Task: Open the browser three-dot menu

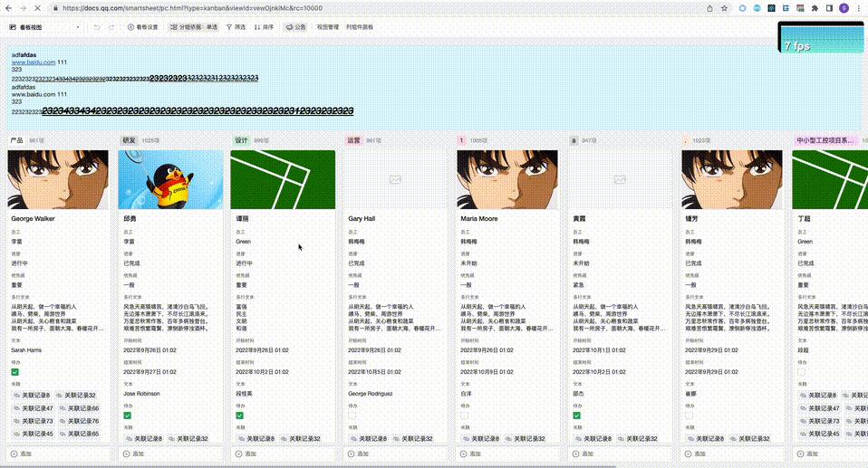Action: point(859,8)
